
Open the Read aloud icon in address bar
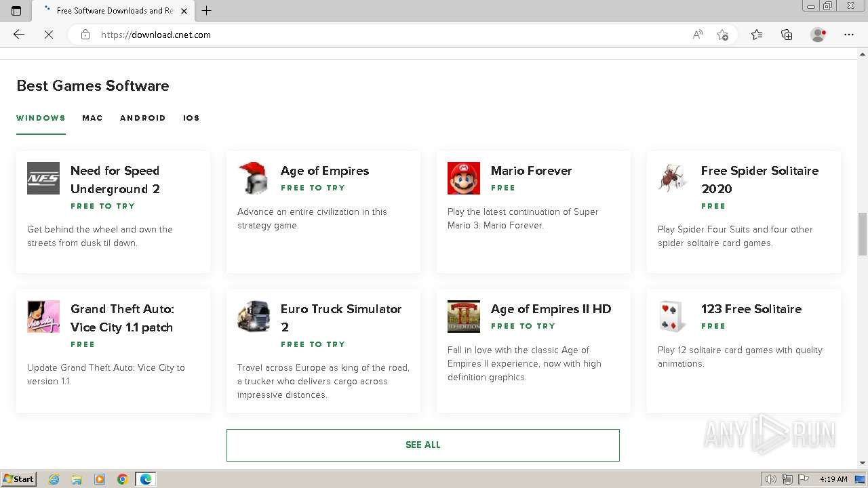pos(698,35)
